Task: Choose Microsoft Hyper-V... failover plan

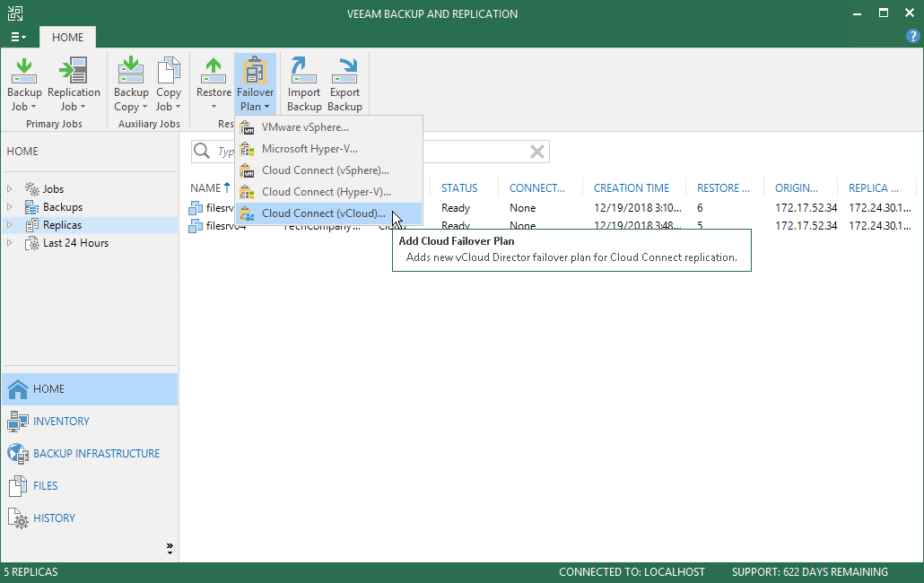Action: pyautogui.click(x=329, y=148)
